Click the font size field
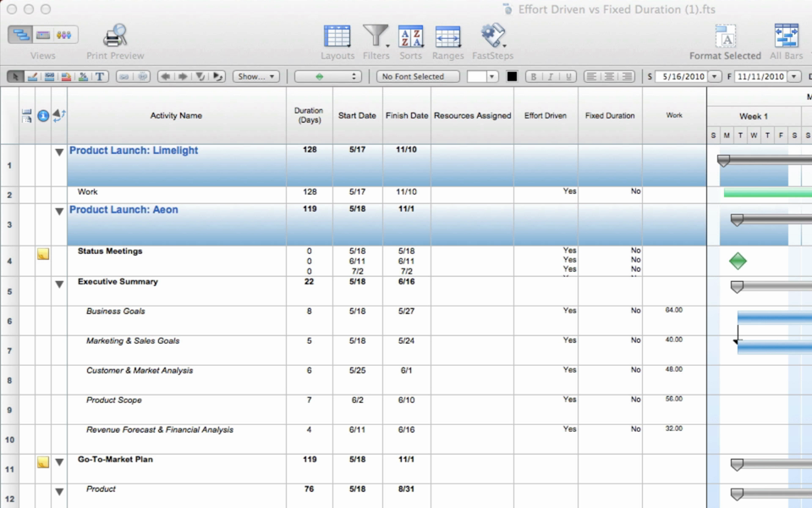The height and width of the screenshot is (508, 812). coord(476,77)
